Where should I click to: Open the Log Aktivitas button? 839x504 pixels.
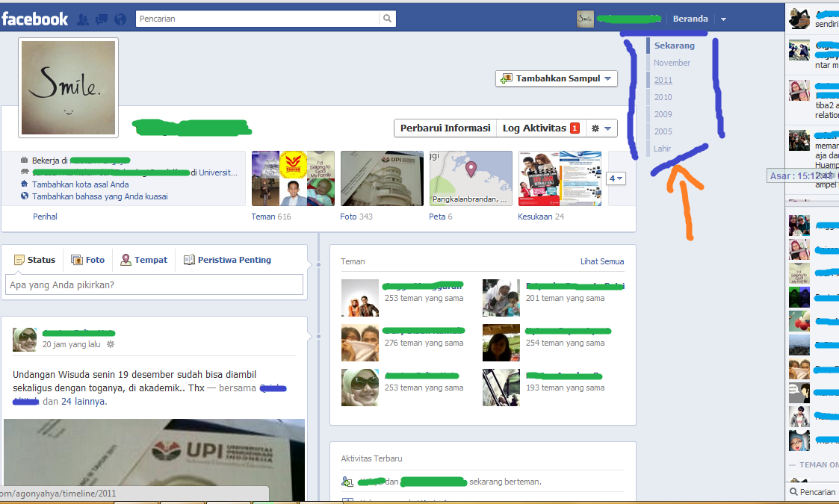tap(533, 128)
